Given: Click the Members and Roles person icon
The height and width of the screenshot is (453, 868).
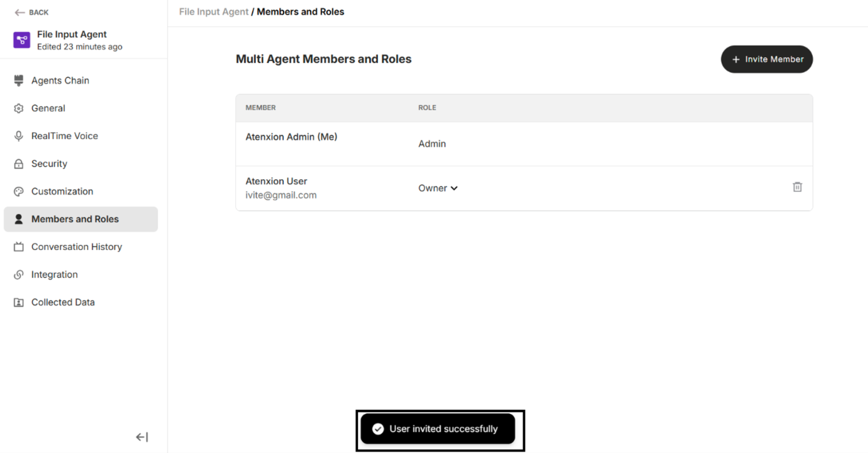Looking at the screenshot, I should coord(19,219).
